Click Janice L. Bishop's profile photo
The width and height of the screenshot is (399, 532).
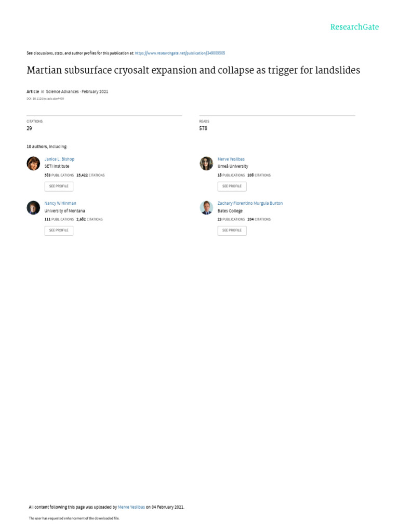click(33, 163)
